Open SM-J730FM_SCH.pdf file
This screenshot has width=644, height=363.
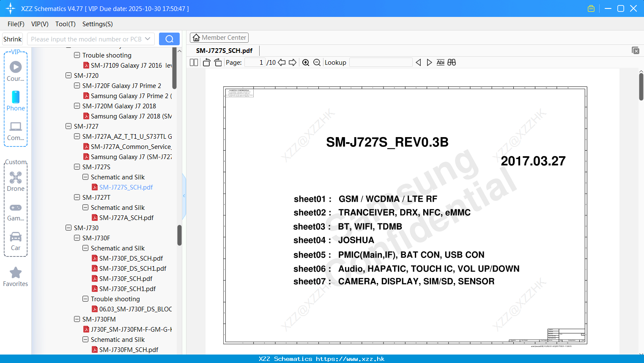[x=125, y=350]
